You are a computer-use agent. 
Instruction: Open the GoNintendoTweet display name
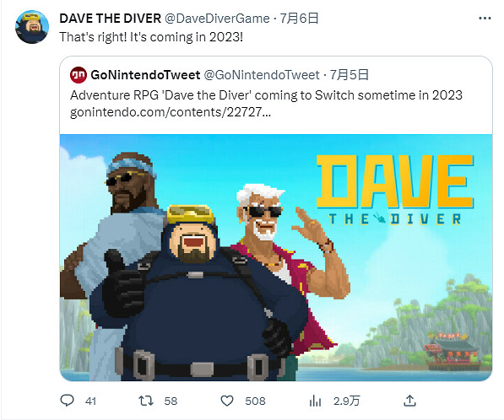pos(145,75)
